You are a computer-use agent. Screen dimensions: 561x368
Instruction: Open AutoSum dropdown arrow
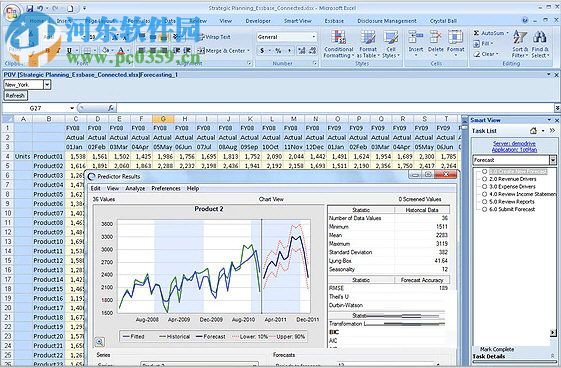pyautogui.click(x=507, y=33)
